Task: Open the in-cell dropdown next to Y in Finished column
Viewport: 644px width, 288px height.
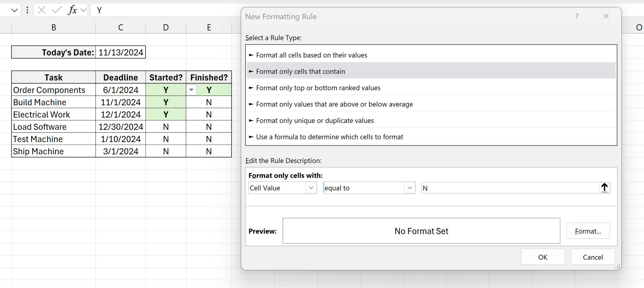Action: pyautogui.click(x=192, y=90)
